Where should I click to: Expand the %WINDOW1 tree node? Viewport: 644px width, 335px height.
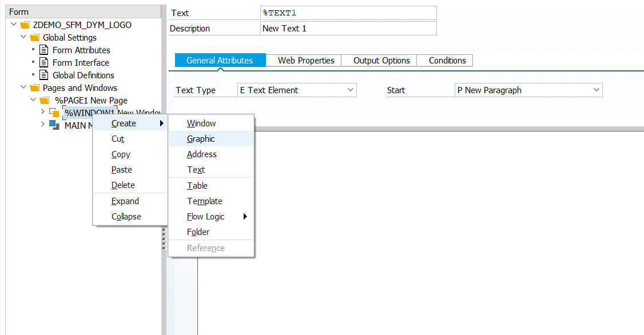click(x=43, y=113)
